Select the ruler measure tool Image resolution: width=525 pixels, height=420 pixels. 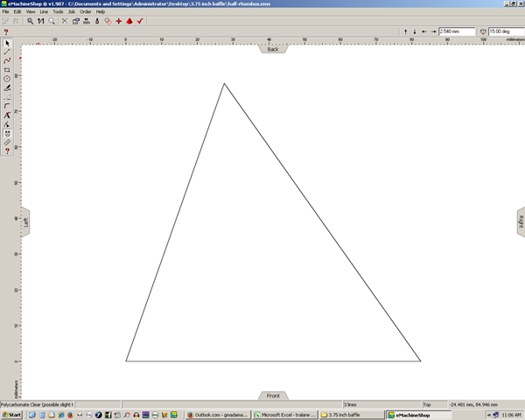pos(7,143)
